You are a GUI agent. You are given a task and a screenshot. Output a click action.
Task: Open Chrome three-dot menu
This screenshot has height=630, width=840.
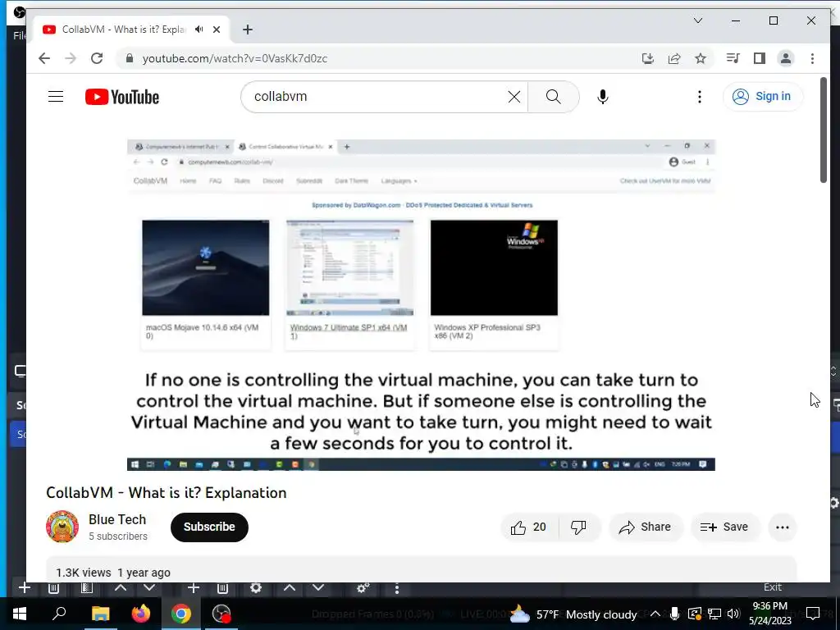tap(812, 58)
